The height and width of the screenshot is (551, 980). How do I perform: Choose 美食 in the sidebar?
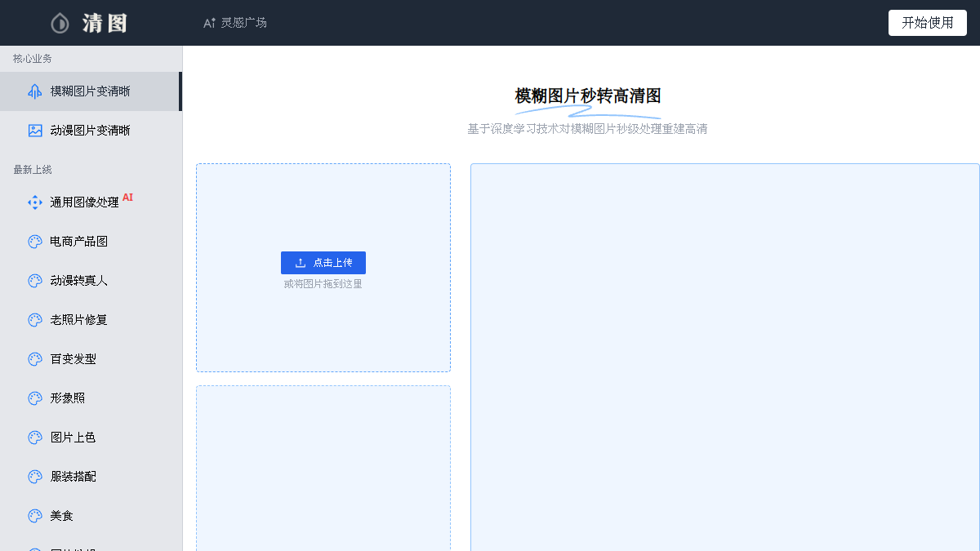90,516
